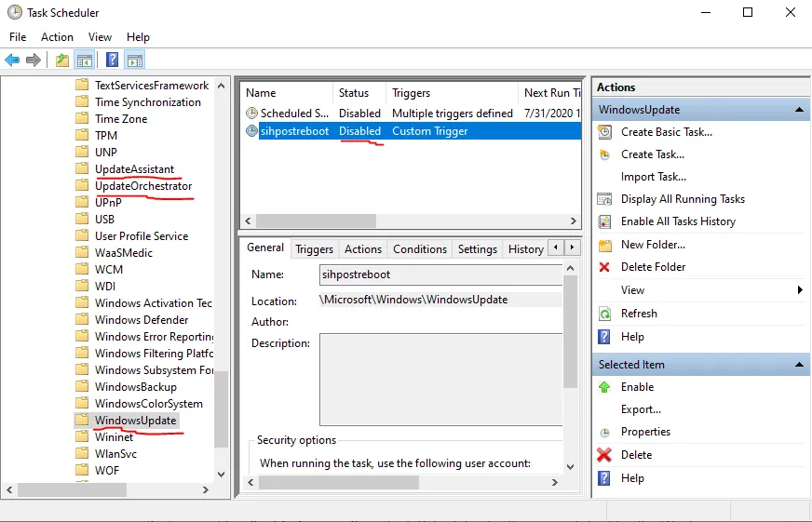812x522 pixels.
Task: Click the task list scroll right arrow
Action: click(574, 221)
